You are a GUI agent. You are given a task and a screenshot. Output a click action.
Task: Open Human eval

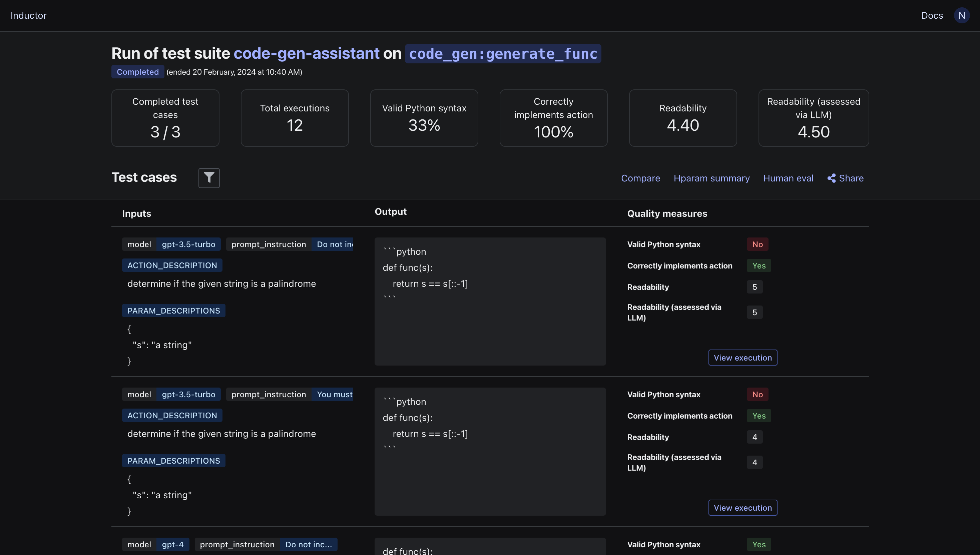click(788, 178)
